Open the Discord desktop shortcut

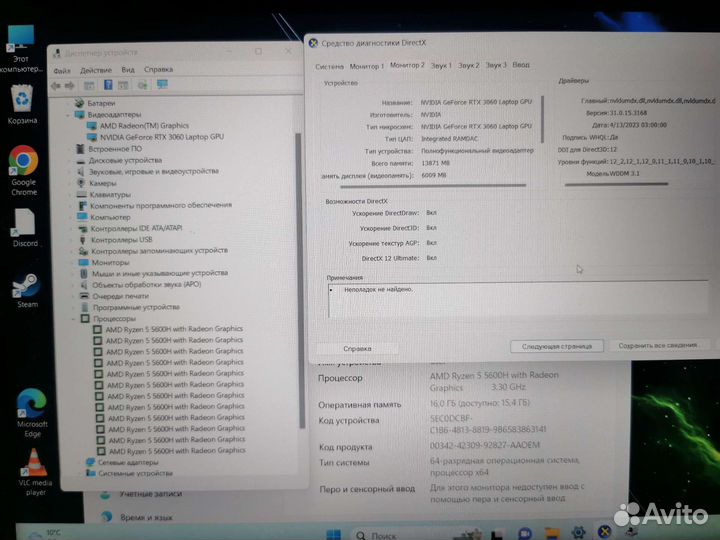24,228
